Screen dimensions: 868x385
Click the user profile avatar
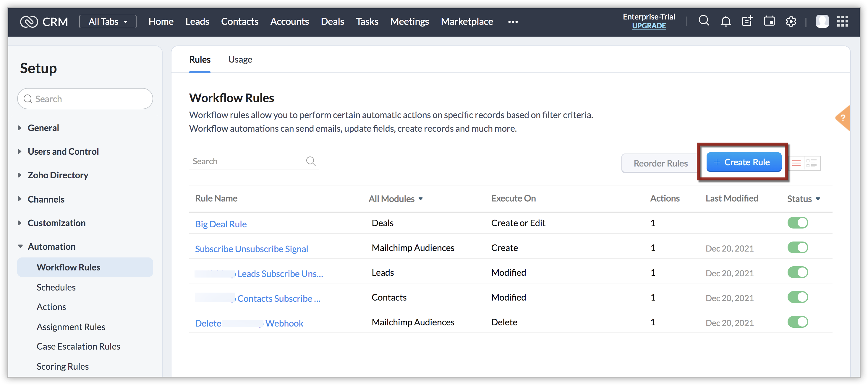point(822,21)
